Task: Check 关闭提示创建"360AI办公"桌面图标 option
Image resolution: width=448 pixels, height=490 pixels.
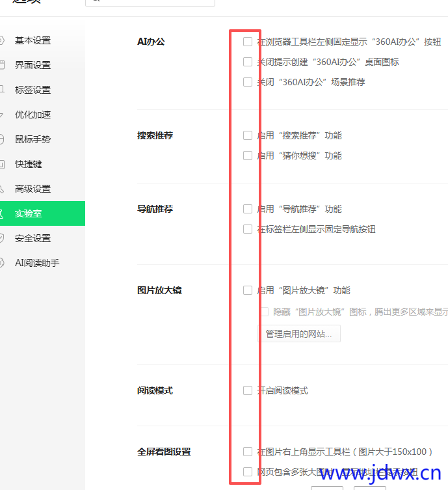Action: click(x=248, y=62)
